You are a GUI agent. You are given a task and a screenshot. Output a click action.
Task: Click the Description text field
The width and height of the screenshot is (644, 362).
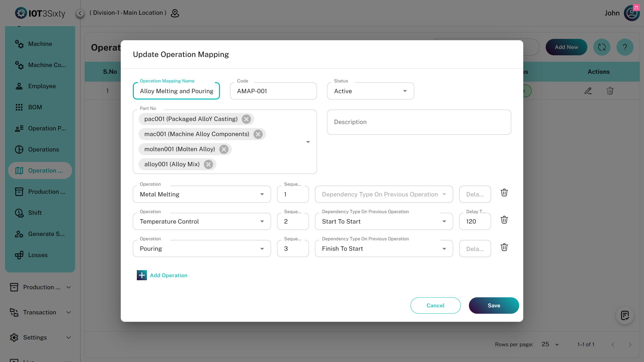(x=419, y=122)
